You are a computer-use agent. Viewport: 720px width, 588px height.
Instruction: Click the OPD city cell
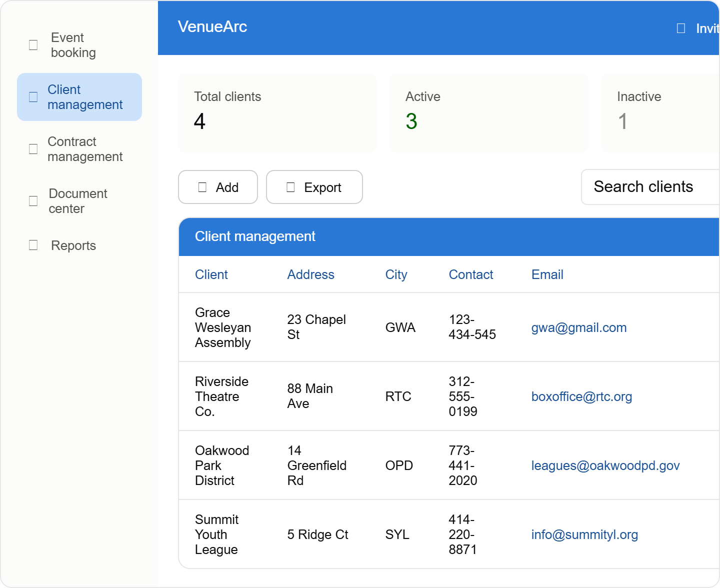[399, 465]
